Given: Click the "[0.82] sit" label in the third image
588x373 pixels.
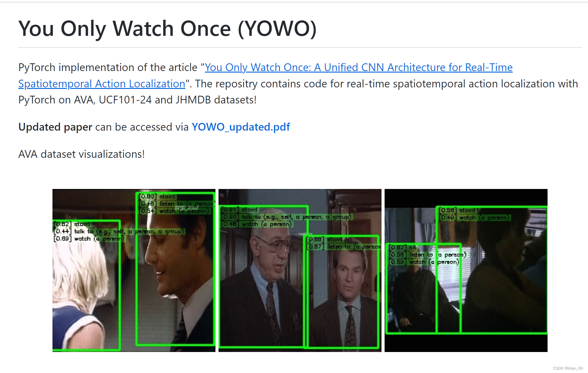Looking at the screenshot, I should (x=403, y=247).
